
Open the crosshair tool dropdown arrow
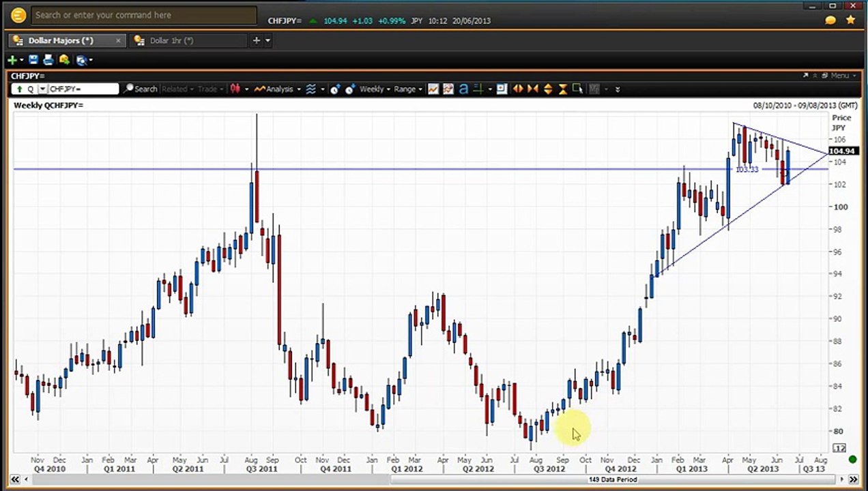pyautogui.click(x=490, y=89)
